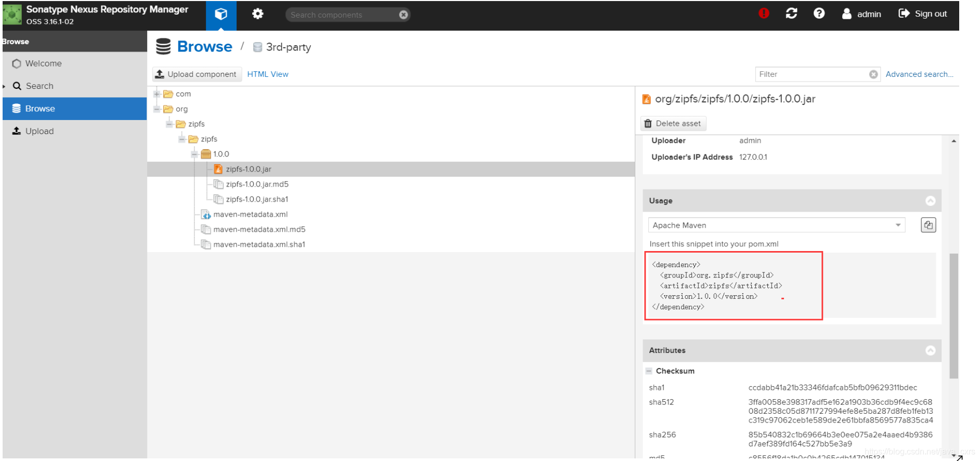Image resolution: width=980 pixels, height=461 pixels.
Task: Collapse the Usage section
Action: [930, 201]
